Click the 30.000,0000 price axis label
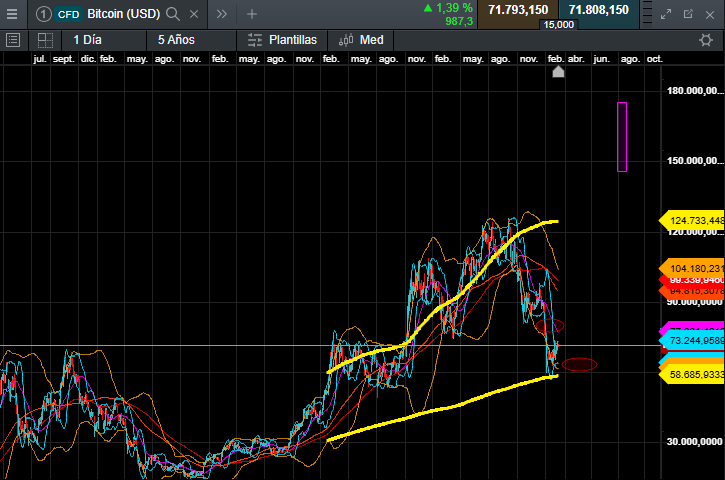 [694, 442]
